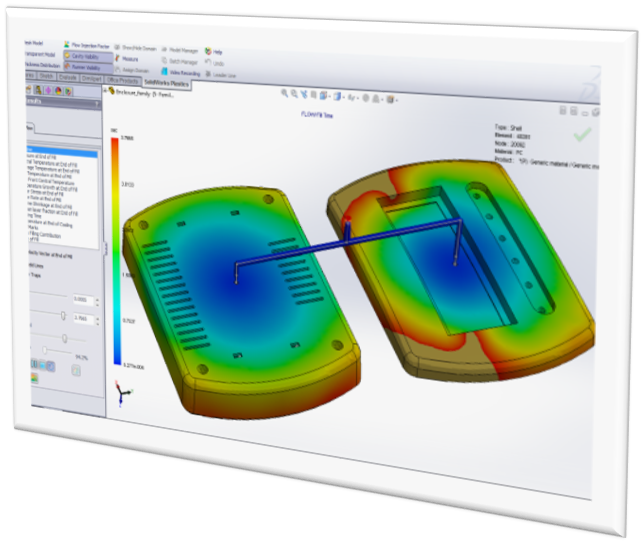Open the Model Manager
Viewport: 644px width, 545px height.
point(179,49)
